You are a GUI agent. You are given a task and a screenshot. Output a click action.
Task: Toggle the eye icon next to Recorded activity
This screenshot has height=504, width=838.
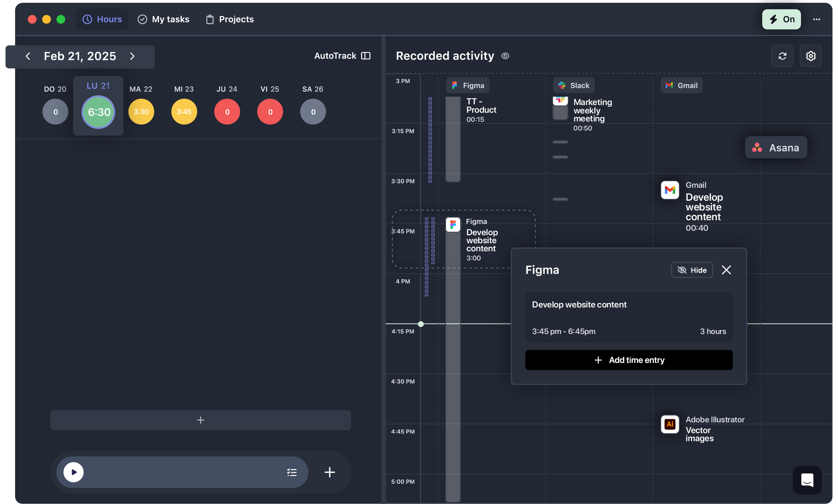[x=505, y=56]
